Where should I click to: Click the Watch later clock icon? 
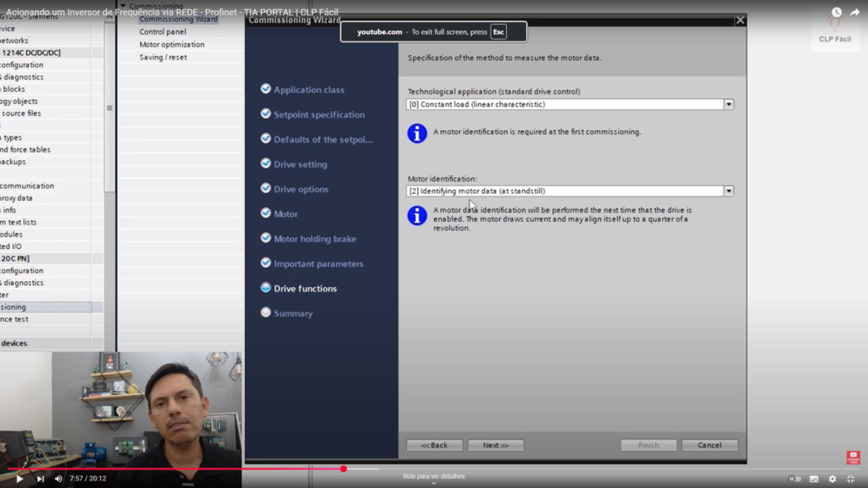837,12
